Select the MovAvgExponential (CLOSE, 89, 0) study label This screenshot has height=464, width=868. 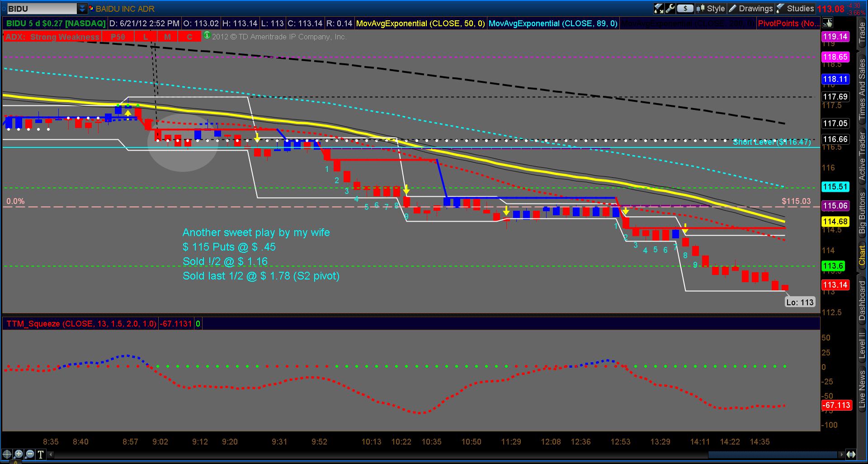(x=553, y=24)
